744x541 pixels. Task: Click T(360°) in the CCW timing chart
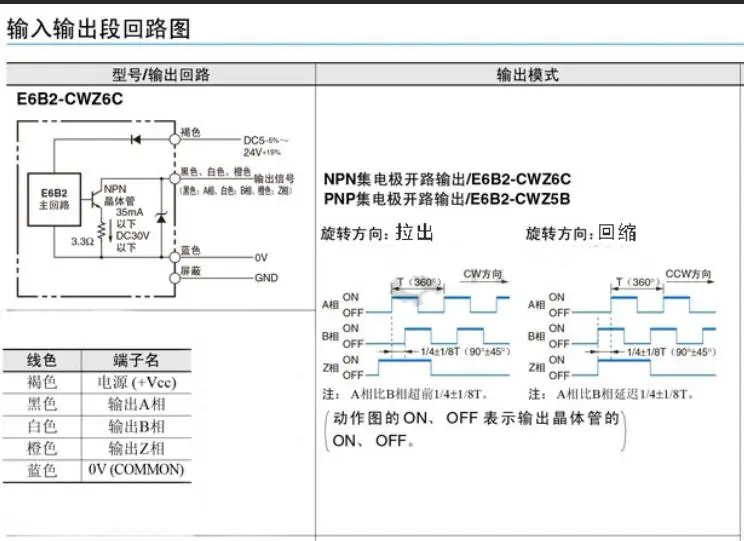tap(638, 282)
